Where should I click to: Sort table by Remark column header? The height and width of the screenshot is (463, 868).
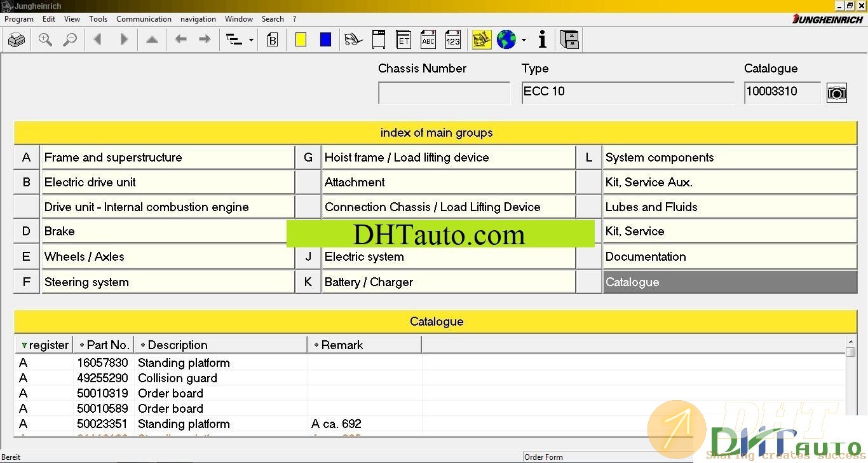tap(365, 345)
